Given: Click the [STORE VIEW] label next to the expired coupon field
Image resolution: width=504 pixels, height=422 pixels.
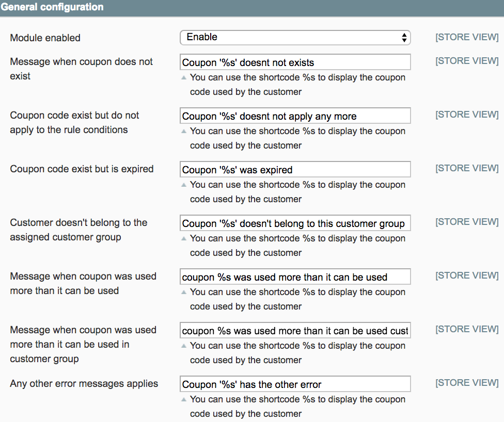Looking at the screenshot, I should coord(467,168).
